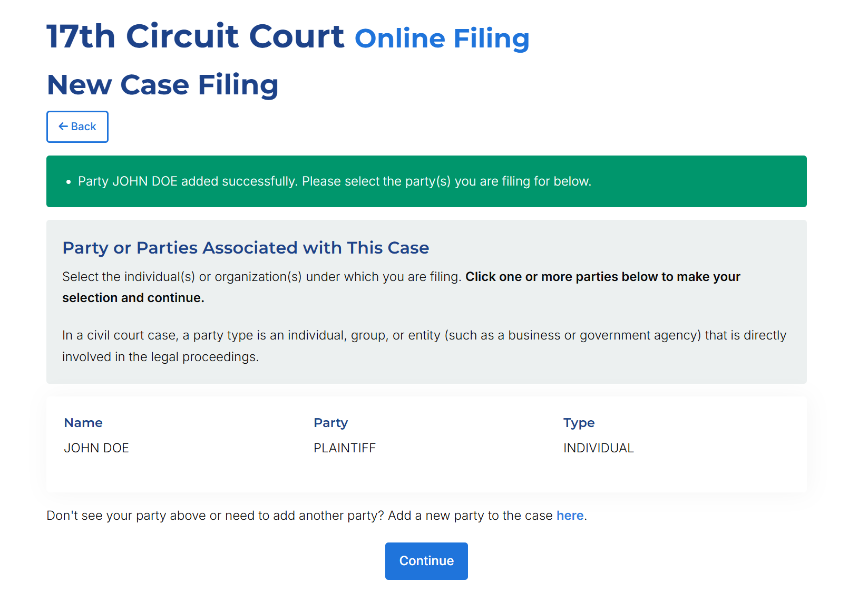This screenshot has height=601, width=868.
Task: Click the bold 'Click one or more parties' instruction
Action: pyautogui.click(x=602, y=277)
